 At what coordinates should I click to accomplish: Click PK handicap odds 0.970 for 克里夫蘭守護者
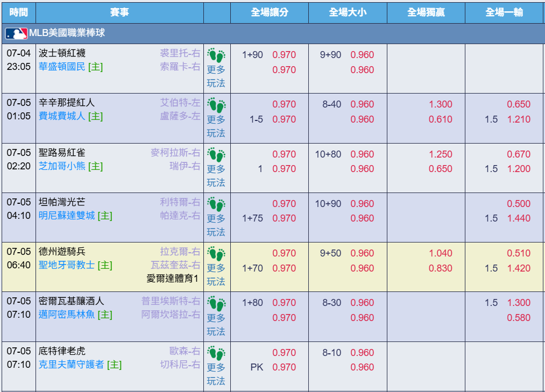click(284, 367)
